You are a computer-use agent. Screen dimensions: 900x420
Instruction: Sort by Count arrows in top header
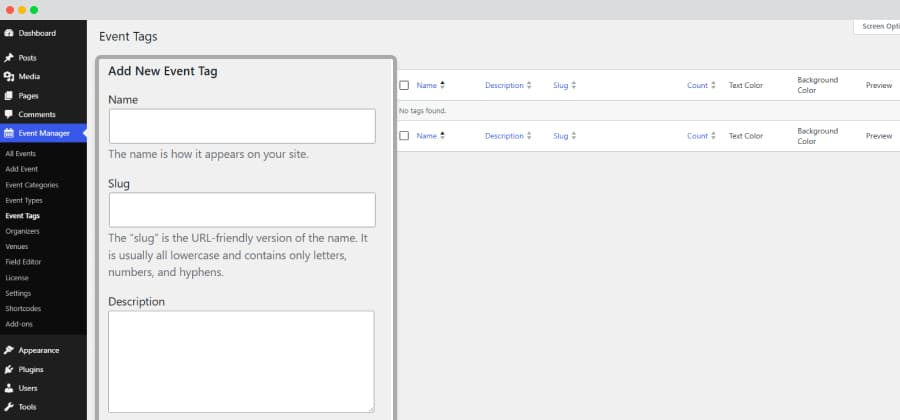(713, 85)
